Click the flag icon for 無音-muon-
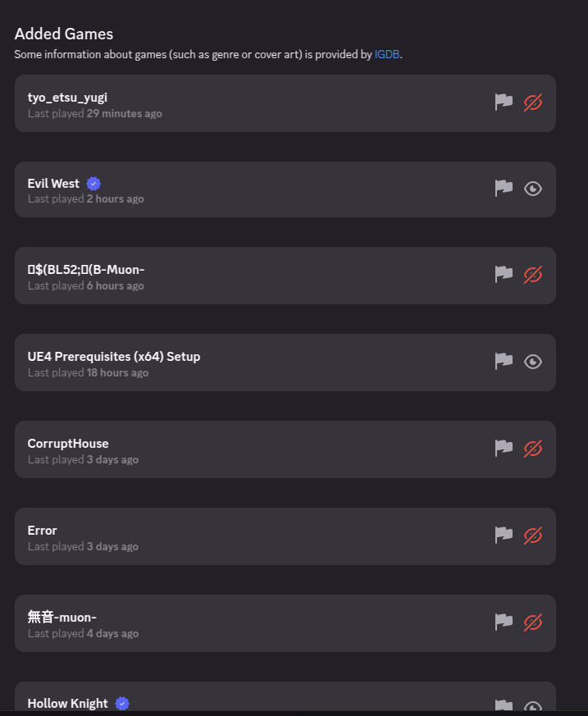This screenshot has height=716, width=588. click(x=504, y=623)
